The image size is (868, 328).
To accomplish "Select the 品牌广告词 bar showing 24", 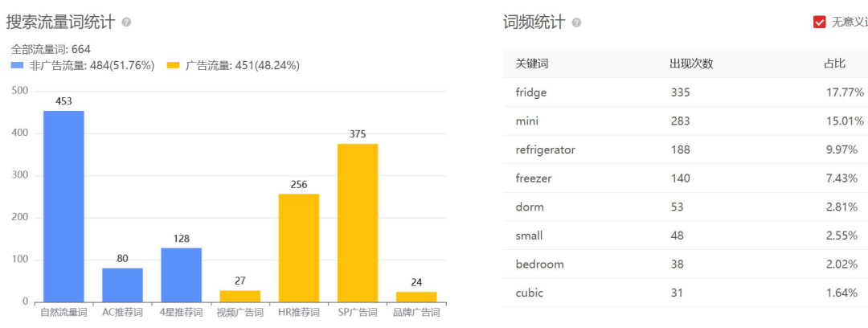I will [416, 297].
